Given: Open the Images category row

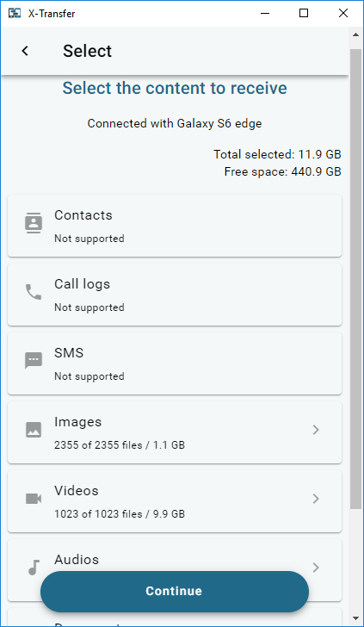Looking at the screenshot, I should coord(175,432).
